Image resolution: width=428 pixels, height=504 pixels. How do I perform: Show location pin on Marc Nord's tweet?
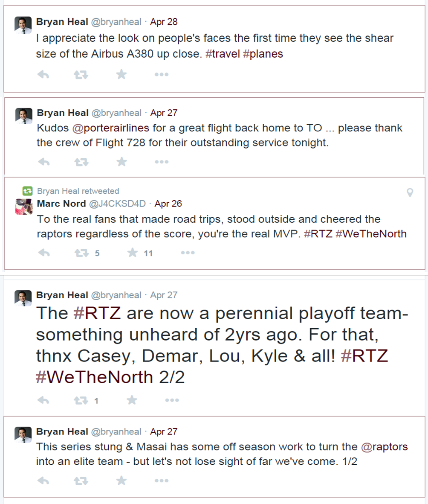coord(410,192)
